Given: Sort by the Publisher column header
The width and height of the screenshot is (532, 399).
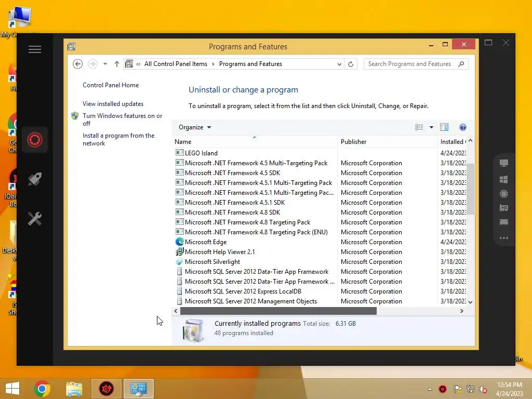Looking at the screenshot, I should click(x=387, y=141).
